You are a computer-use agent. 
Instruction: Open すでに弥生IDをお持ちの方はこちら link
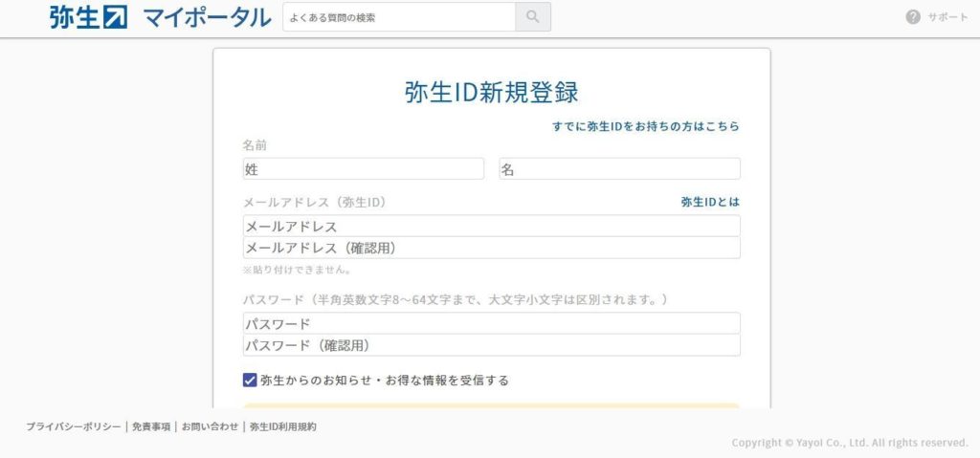point(646,126)
